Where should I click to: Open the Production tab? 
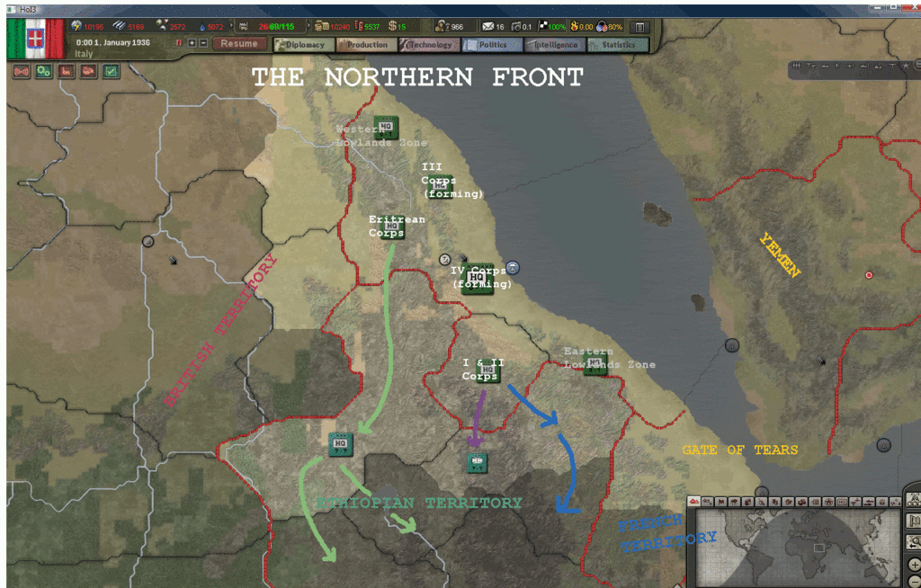[367, 45]
